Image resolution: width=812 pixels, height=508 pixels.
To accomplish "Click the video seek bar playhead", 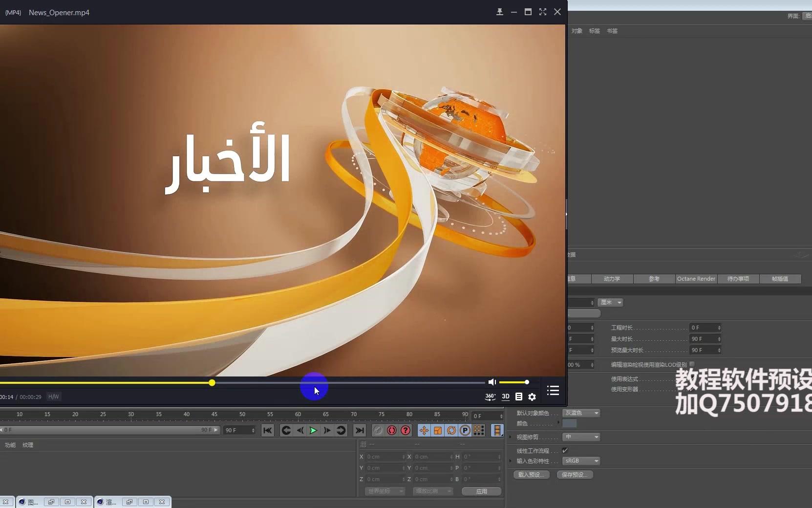I will tap(212, 382).
